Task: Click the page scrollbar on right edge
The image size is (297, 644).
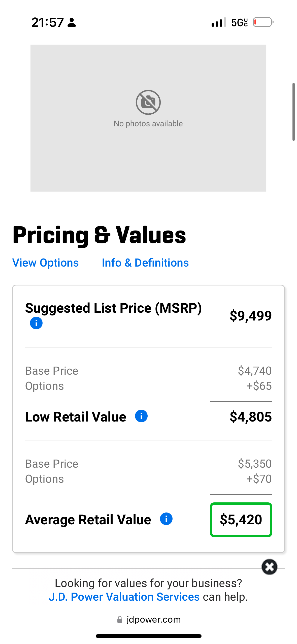Action: pos(293,112)
